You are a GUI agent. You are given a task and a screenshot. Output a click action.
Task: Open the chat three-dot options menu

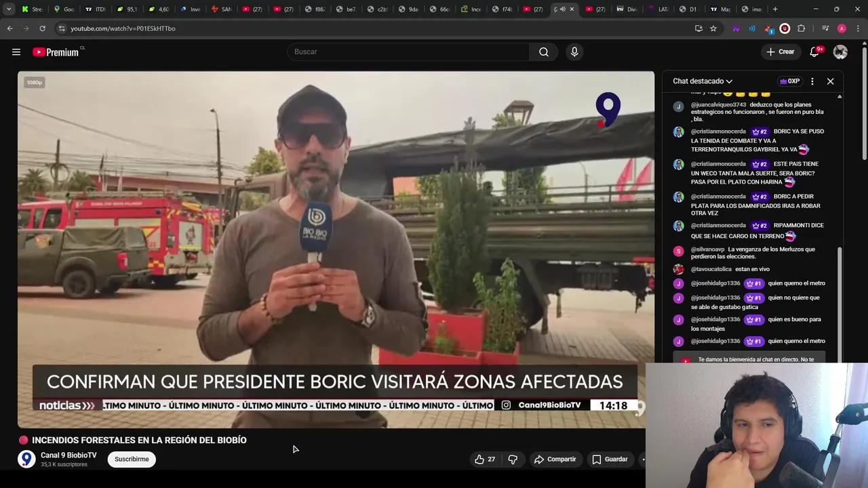(x=812, y=81)
